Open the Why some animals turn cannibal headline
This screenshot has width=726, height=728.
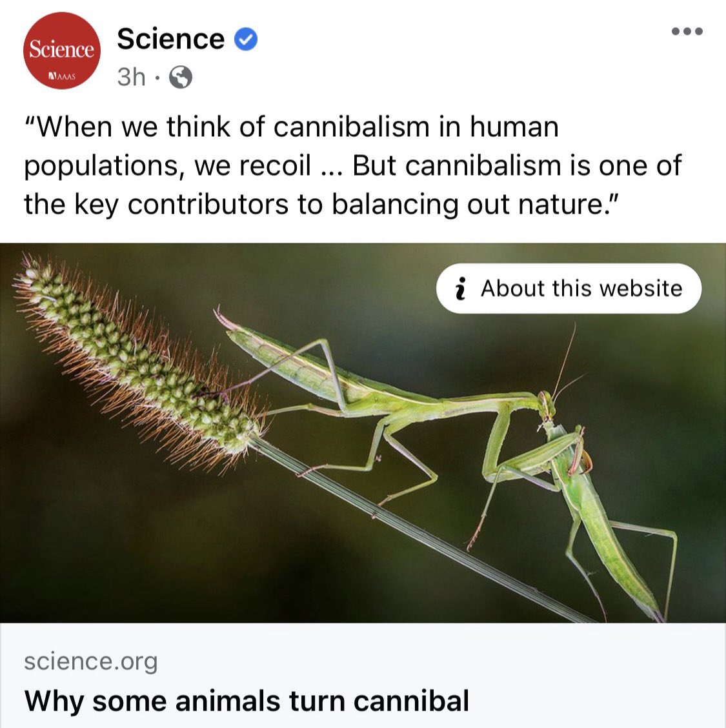pyautogui.click(x=247, y=701)
